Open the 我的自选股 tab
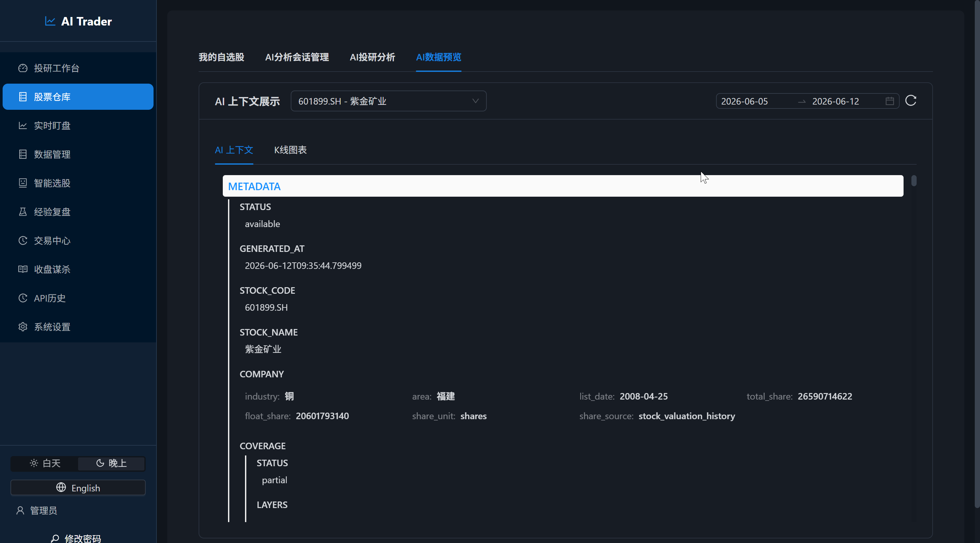Image resolution: width=980 pixels, height=543 pixels. pyautogui.click(x=221, y=57)
